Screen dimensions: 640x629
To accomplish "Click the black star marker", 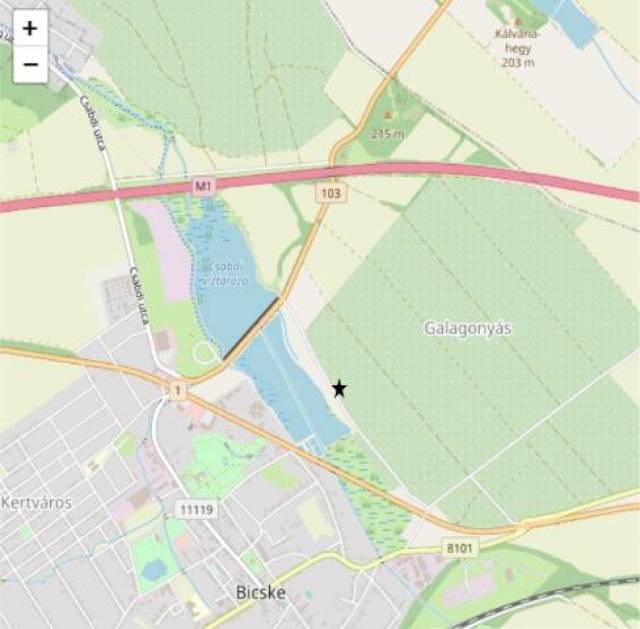I will coord(339,389).
